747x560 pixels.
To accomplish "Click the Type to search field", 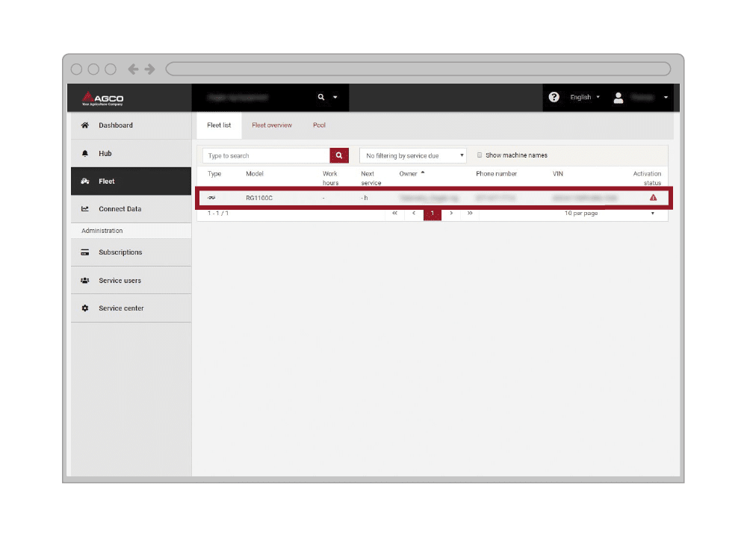I will 267,156.
